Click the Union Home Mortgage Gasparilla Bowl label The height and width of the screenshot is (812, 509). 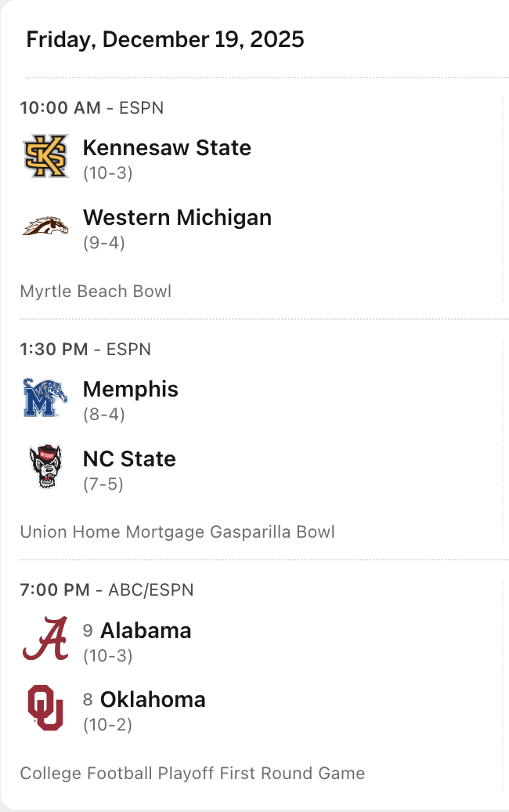pyautogui.click(x=177, y=532)
